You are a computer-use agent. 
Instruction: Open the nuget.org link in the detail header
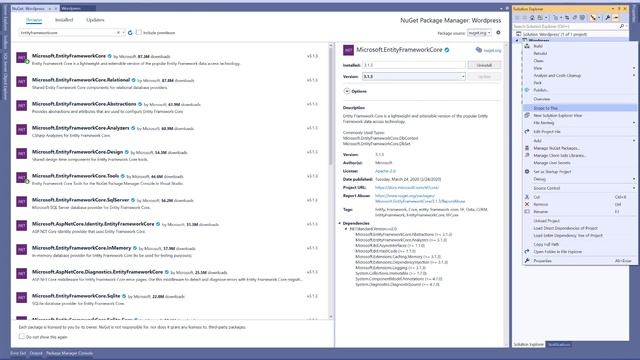click(x=492, y=50)
